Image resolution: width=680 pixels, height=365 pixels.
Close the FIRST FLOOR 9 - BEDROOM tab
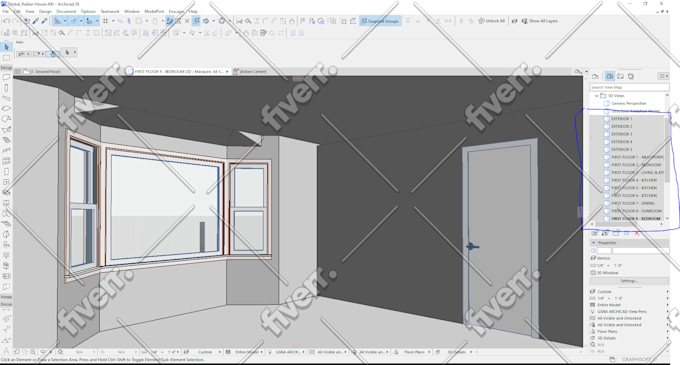[x=227, y=72]
